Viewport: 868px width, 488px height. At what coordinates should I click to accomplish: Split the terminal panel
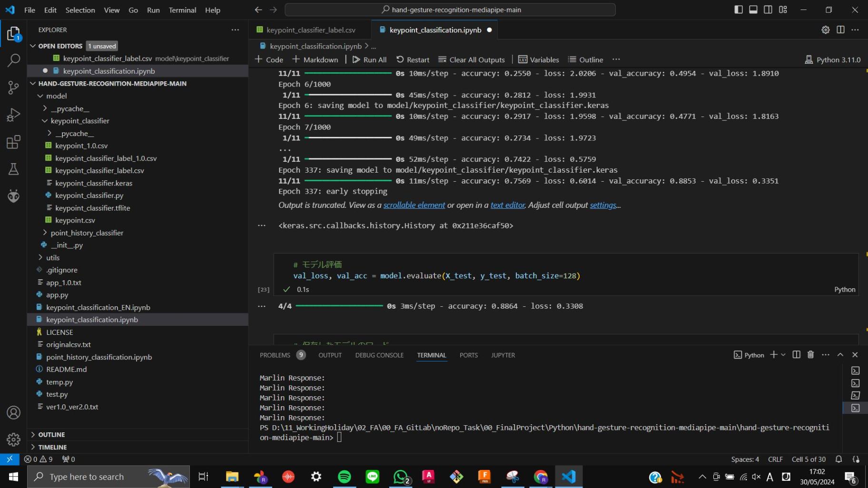[x=796, y=355]
